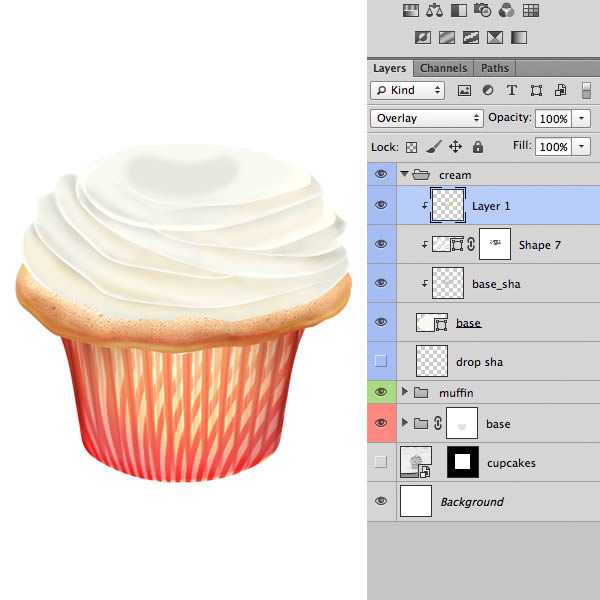Click the lock position move icon
This screenshot has width=600, height=600.
click(x=455, y=147)
